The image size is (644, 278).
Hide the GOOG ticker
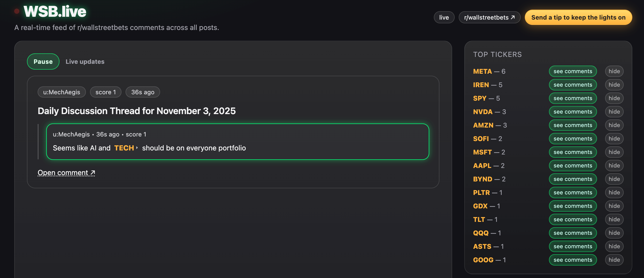(x=614, y=260)
